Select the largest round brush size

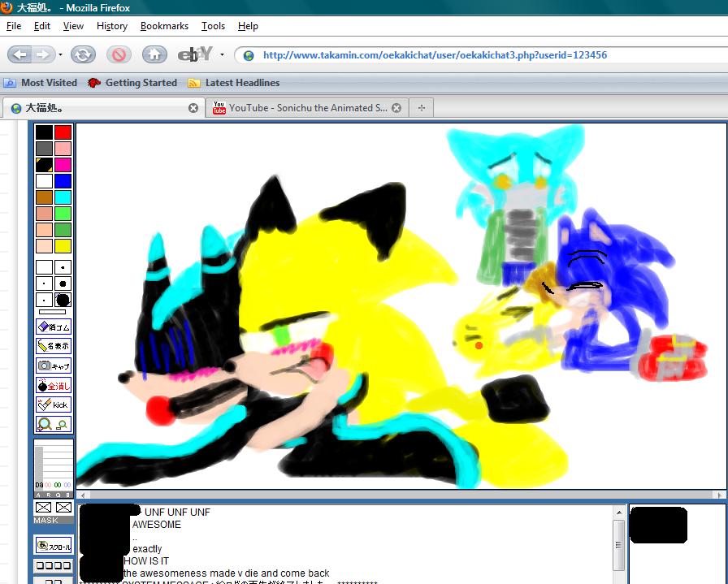pyautogui.click(x=63, y=300)
